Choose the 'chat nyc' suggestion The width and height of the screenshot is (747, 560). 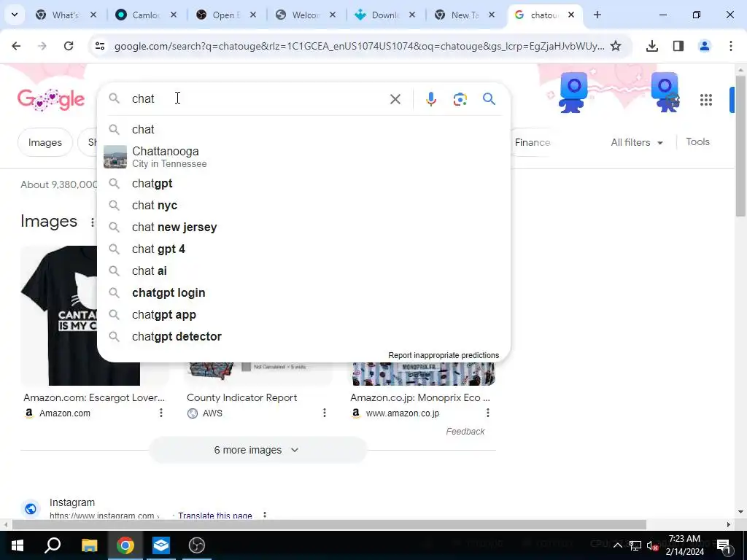(x=303, y=205)
